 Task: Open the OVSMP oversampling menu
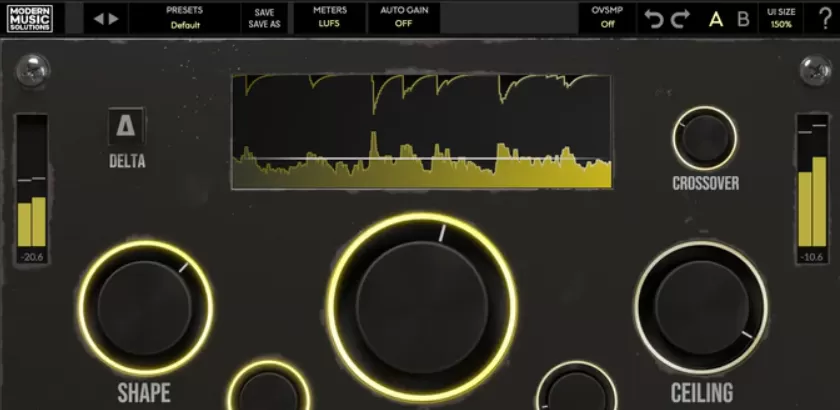[607, 17]
